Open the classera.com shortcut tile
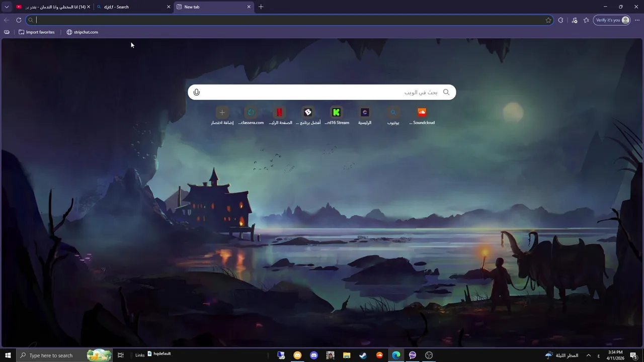Viewport: 644px width, 362px height. (x=251, y=115)
